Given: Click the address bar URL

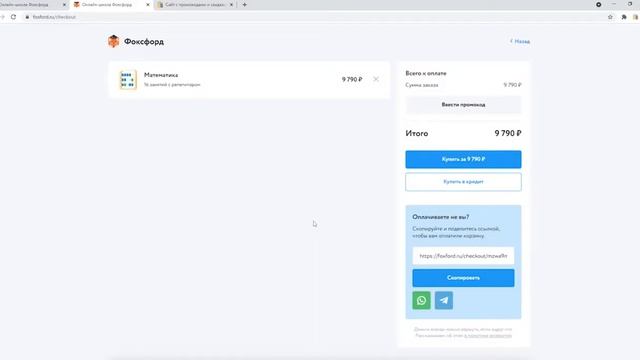Looking at the screenshot, I should coord(54,17).
